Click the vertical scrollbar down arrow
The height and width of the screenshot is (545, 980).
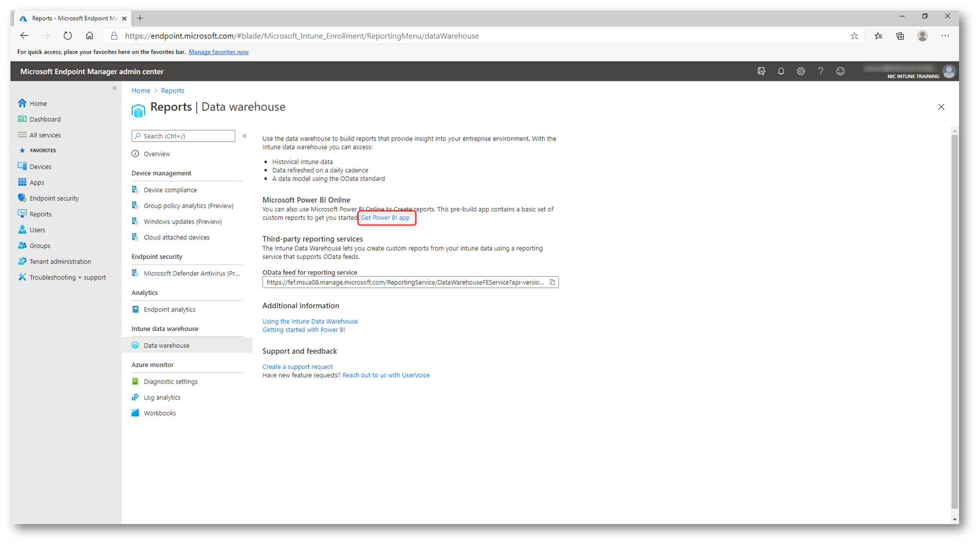pyautogui.click(x=955, y=520)
